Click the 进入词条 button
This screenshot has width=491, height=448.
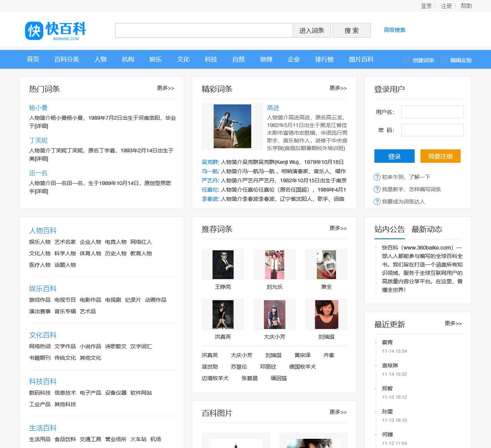(312, 30)
